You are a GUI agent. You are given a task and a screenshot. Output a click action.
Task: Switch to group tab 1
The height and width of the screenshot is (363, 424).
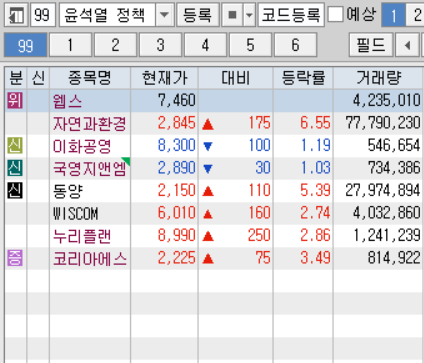(70, 45)
